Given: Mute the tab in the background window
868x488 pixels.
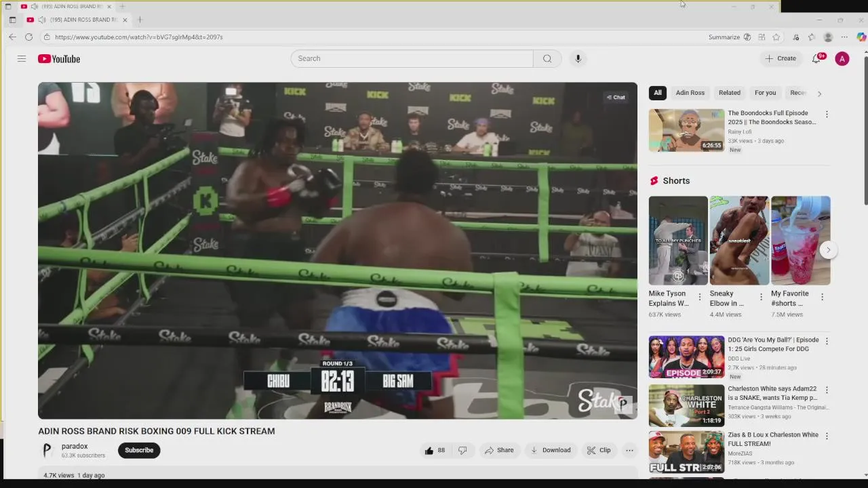Looking at the screenshot, I should click(35, 6).
